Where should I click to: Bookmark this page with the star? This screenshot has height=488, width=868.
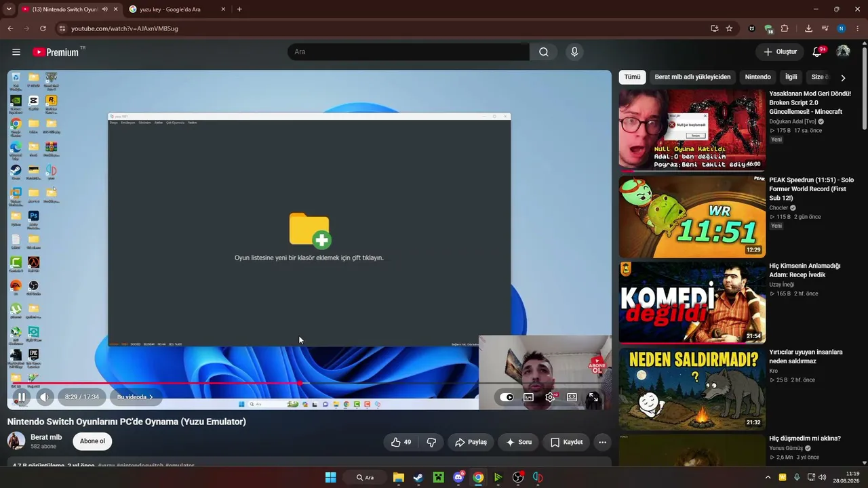pos(729,28)
